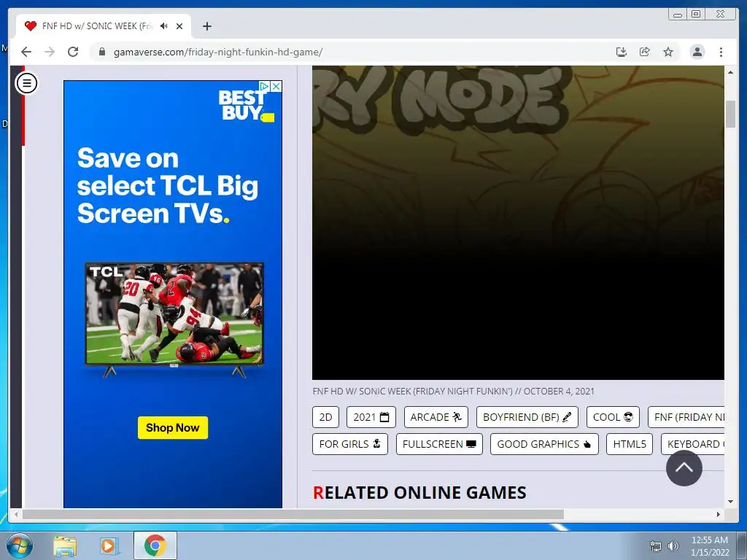Click the install app icon in the address bar
This screenshot has width=747, height=560.
(x=622, y=52)
